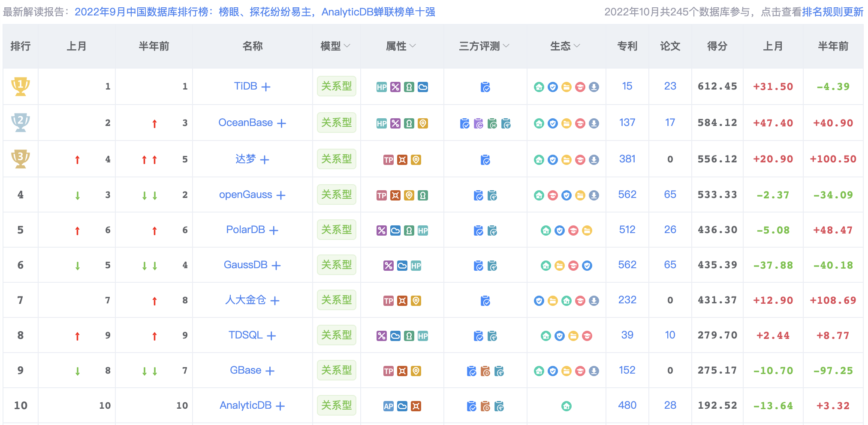Expand OceanBase with its plus icon

click(281, 123)
